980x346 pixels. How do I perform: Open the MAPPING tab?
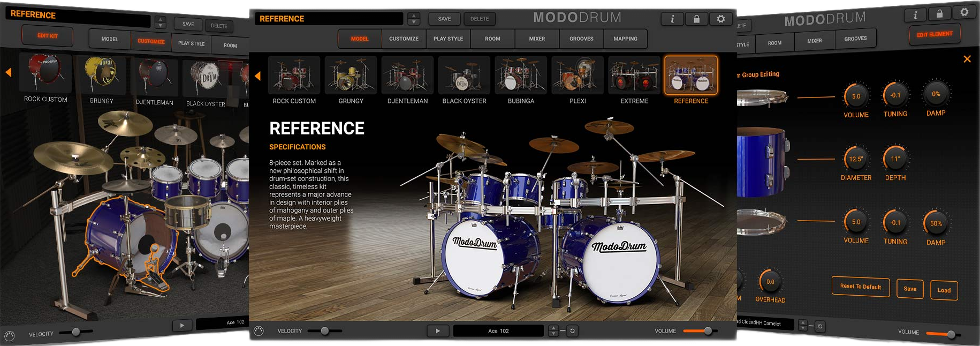pyautogui.click(x=625, y=39)
